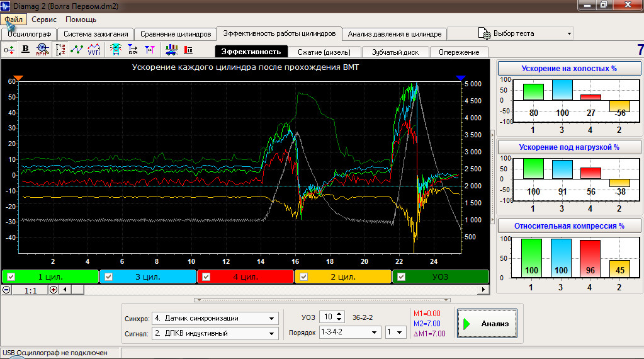The width and height of the screenshot is (644, 359).
Task: Toggle the 3 цил. checkbox
Action: tap(108, 277)
